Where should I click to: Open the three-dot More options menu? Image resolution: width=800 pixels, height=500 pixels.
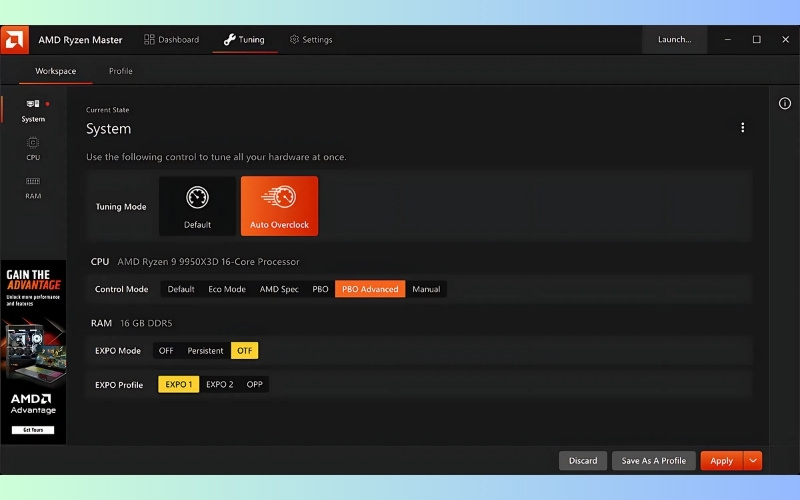(742, 128)
